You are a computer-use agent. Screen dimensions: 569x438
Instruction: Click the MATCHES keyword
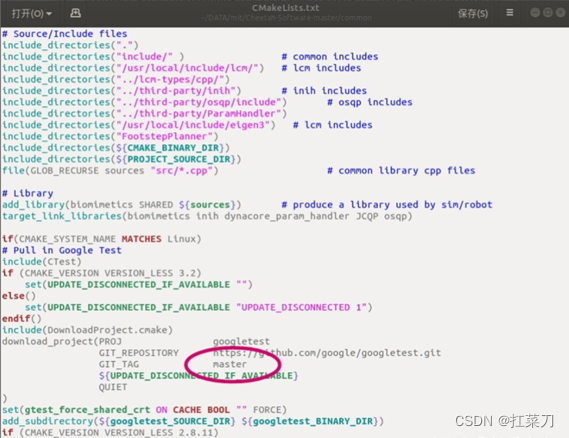pos(141,239)
